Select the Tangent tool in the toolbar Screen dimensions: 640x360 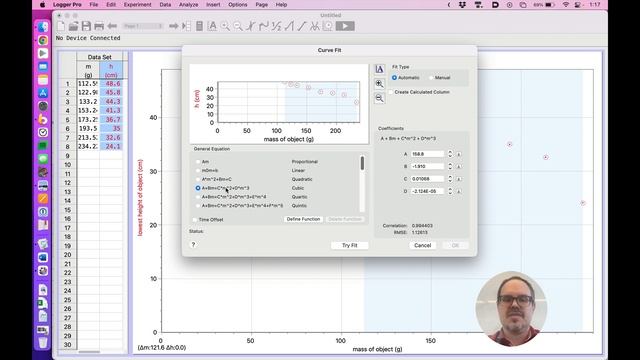pyautogui.click(x=264, y=26)
